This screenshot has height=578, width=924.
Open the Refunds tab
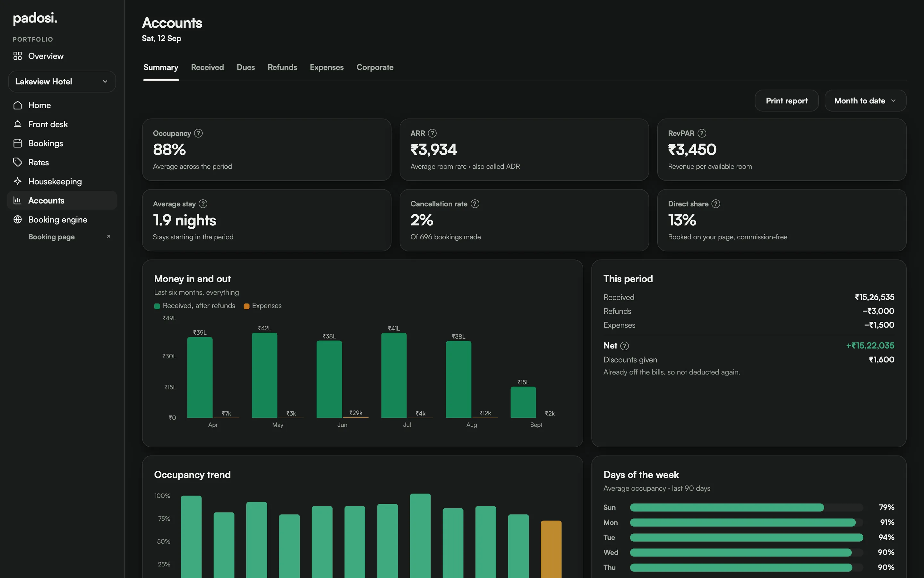[x=282, y=67]
